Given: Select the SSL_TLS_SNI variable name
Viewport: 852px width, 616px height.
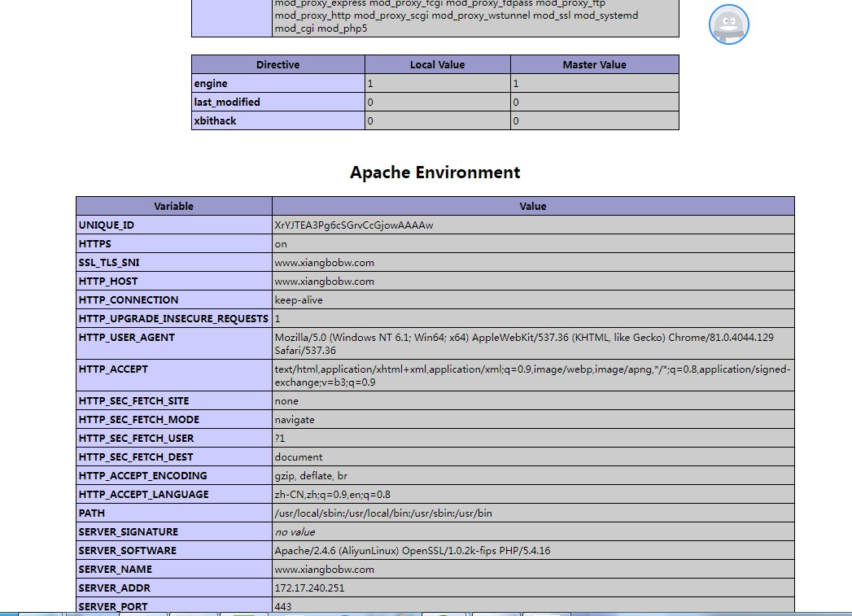Looking at the screenshot, I should [109, 262].
